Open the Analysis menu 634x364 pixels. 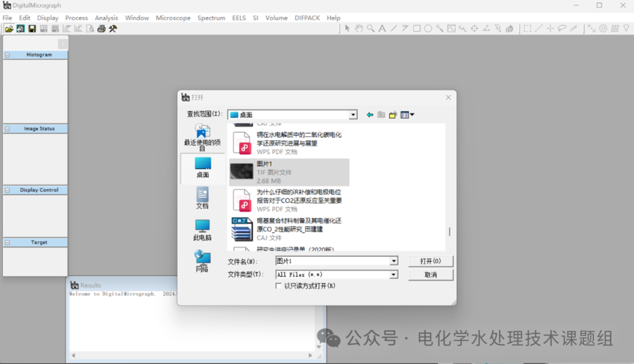tap(106, 18)
